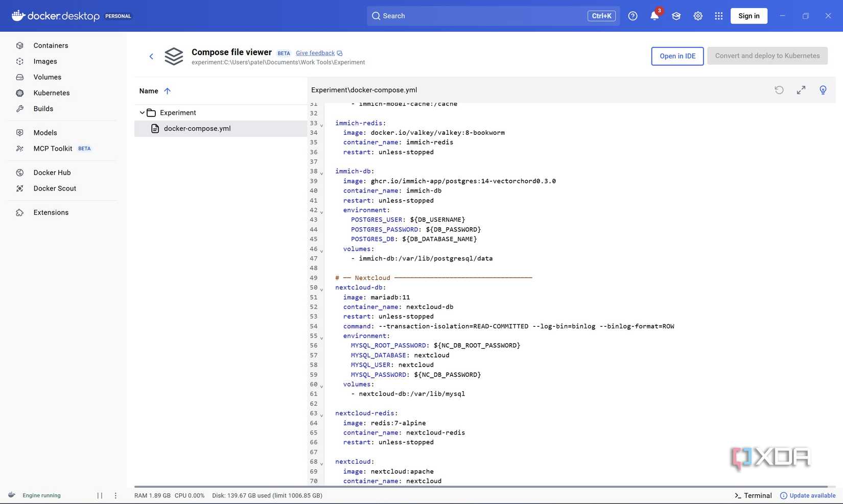Open the Docker Scout icon
The height and width of the screenshot is (504, 843).
pyautogui.click(x=20, y=188)
